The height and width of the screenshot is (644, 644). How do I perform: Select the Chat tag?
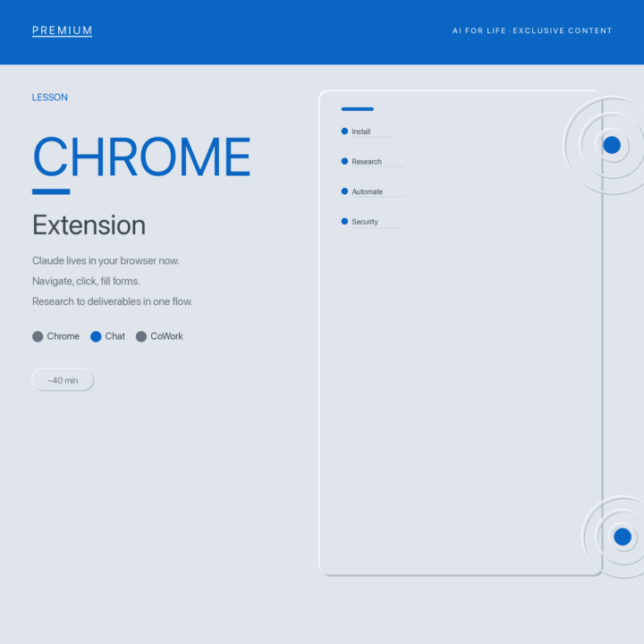(x=115, y=336)
